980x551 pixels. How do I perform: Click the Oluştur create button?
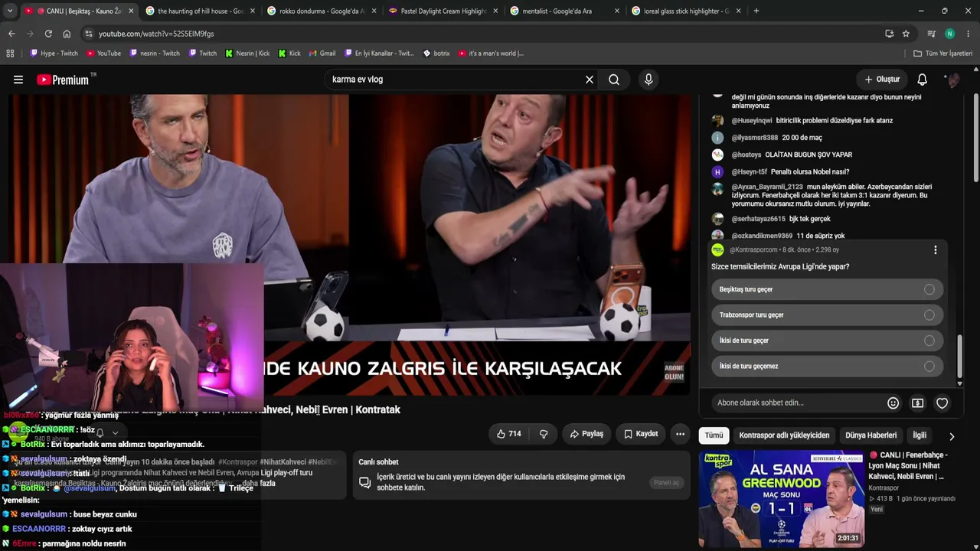[882, 80]
